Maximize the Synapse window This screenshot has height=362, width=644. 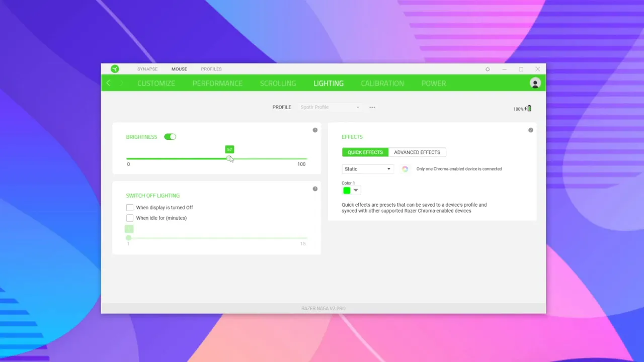click(521, 69)
